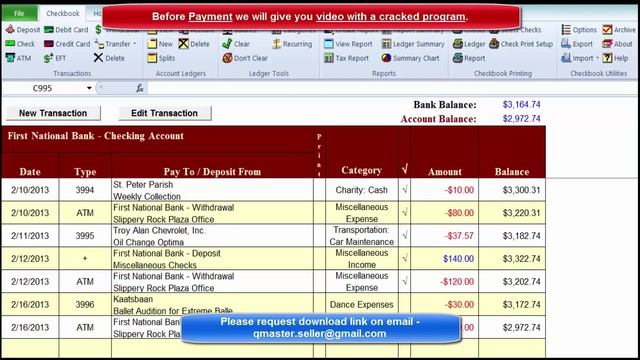Screen dimensions: 640x360
Task: Toggle cleared mark for the -$120.00 withdrawal row
Action: 404,281
